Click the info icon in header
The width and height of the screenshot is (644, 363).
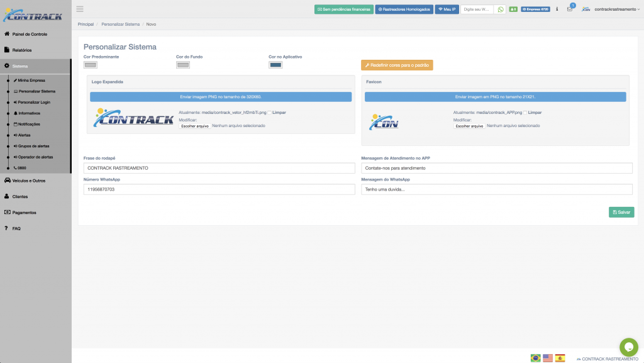click(x=557, y=9)
